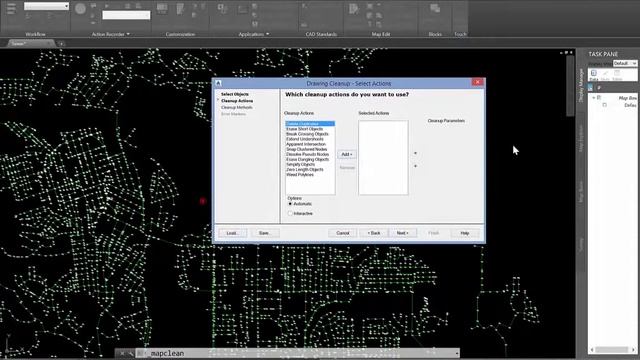
Task: Toggle the Default layer checkbox in Task Pane
Action: (x=605, y=105)
